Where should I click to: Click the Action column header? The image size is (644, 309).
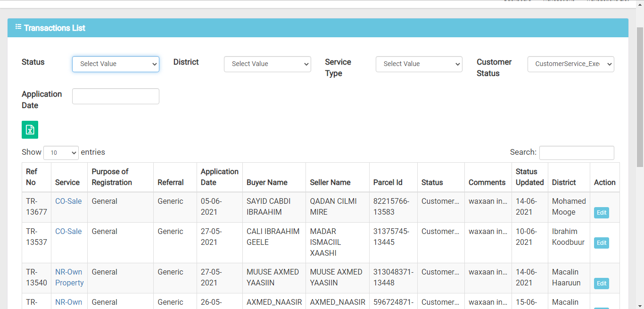(605, 177)
